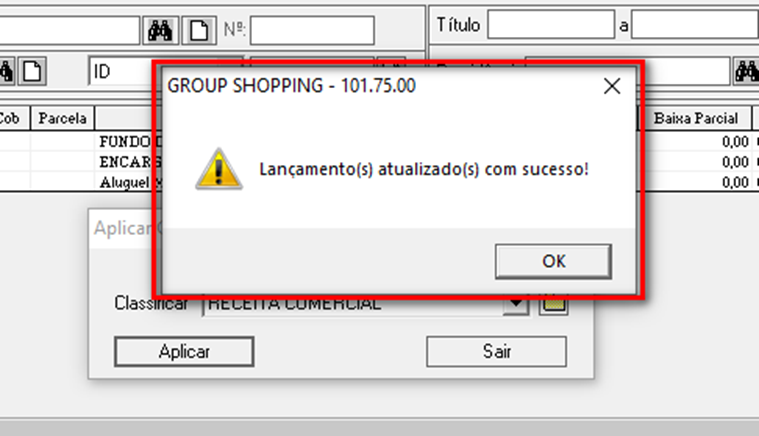Select the FUNDO row in the grid
The height and width of the screenshot is (436, 759).
click(x=380, y=141)
